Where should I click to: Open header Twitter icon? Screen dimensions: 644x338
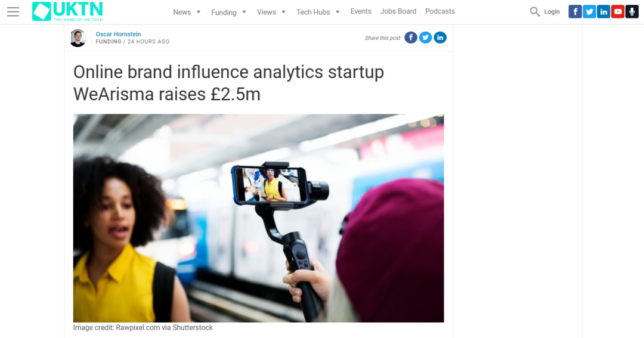589,11
